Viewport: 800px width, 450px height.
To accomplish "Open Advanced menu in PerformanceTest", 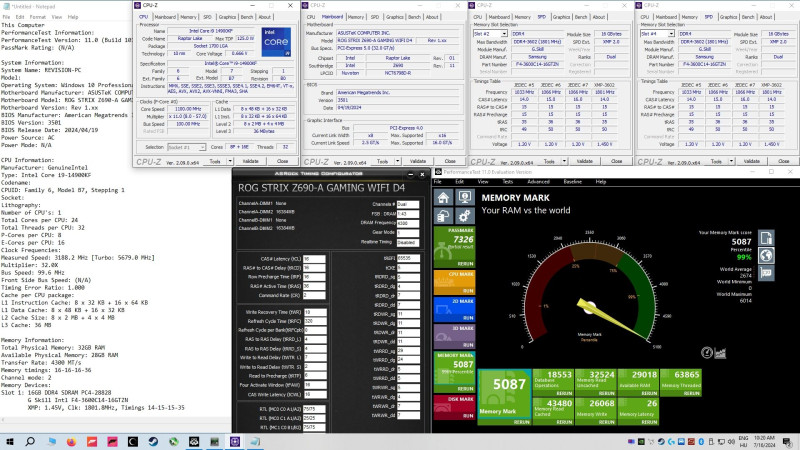I will (x=538, y=182).
